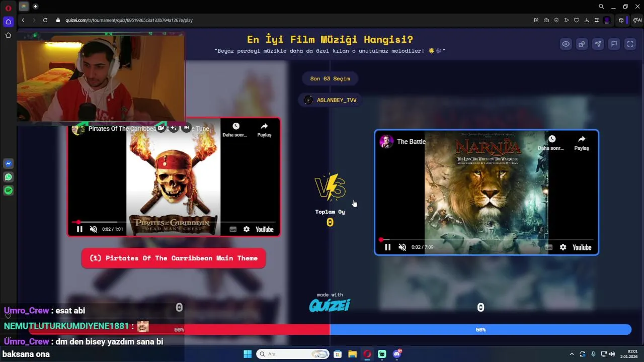Vote for Pirtates Of The Carribbean Main Theme

(x=174, y=258)
